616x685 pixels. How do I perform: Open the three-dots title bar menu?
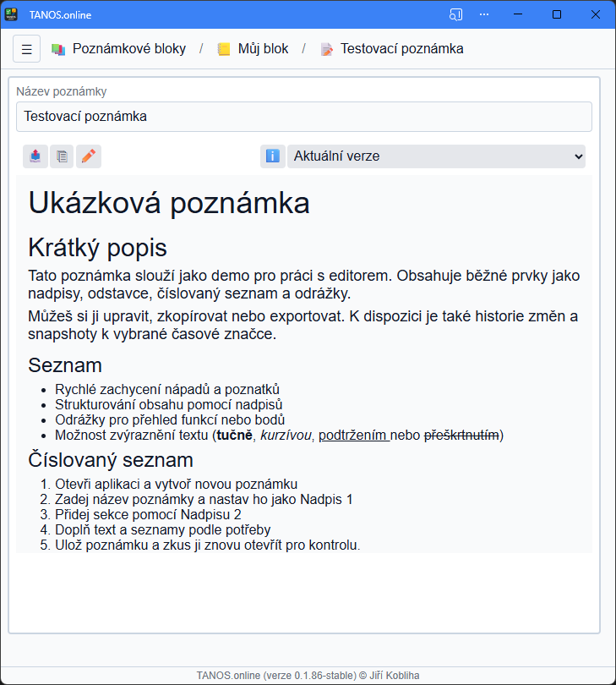(484, 14)
